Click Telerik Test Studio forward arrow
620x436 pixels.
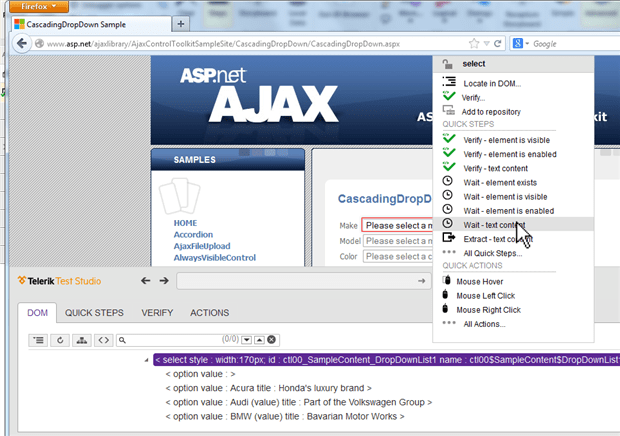(x=164, y=281)
